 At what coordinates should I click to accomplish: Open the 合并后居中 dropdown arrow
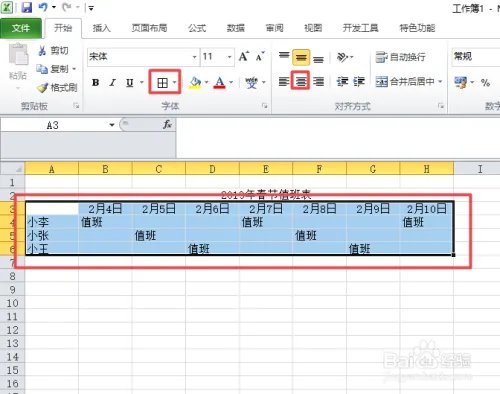click(x=440, y=81)
